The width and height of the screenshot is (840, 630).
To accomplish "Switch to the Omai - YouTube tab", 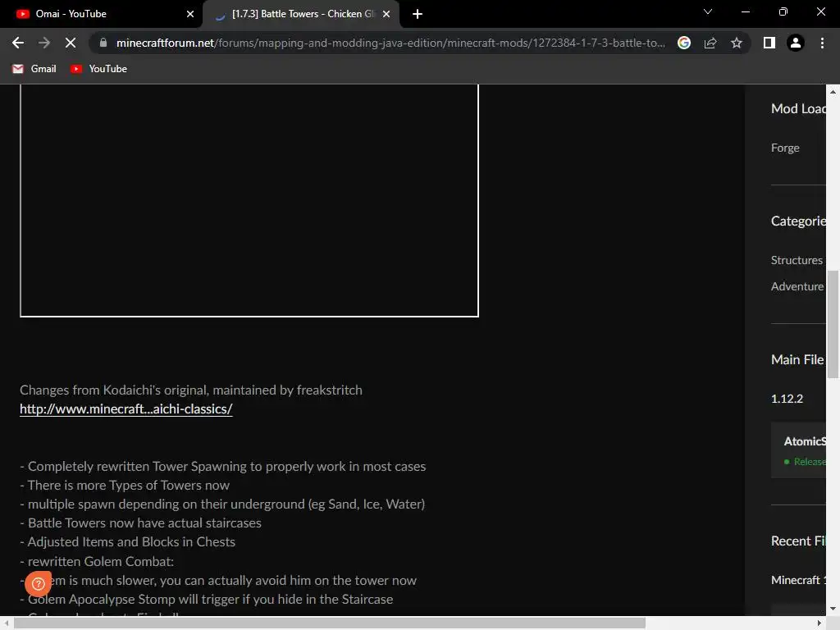I will (102, 14).
